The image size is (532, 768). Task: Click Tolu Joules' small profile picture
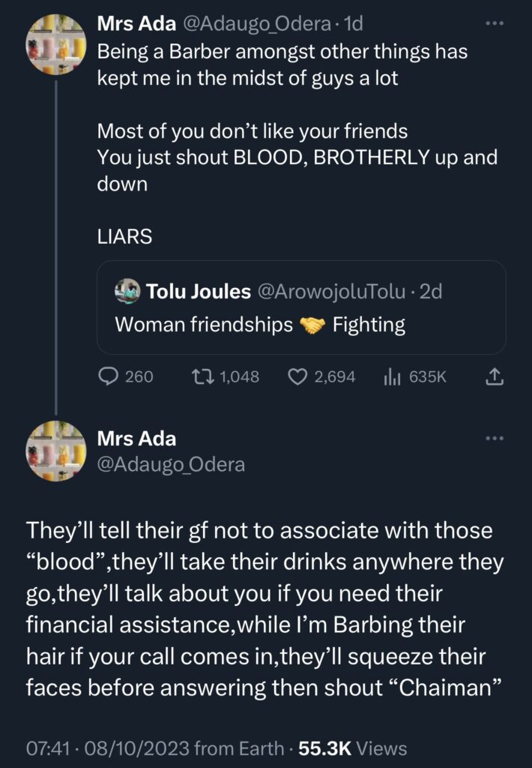[127, 291]
